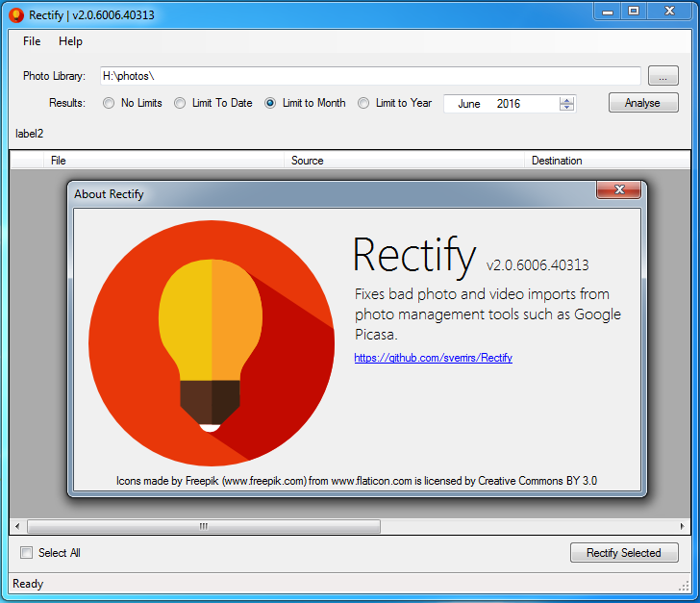Click the Source column header

click(404, 161)
